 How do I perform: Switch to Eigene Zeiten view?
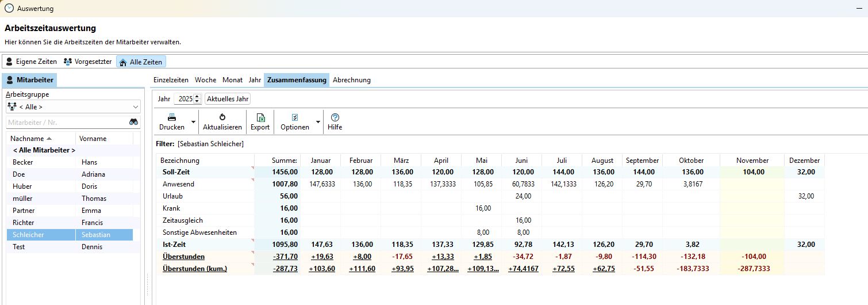tap(32, 62)
